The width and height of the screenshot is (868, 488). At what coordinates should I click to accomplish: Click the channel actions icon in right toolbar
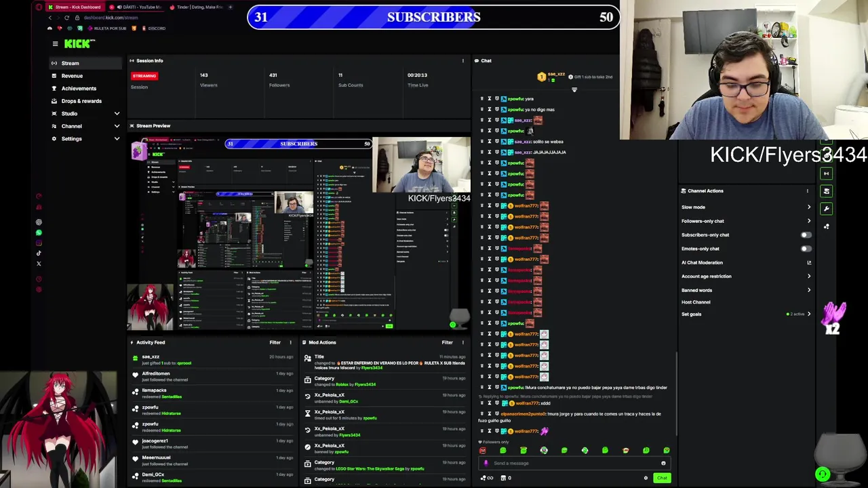click(826, 191)
